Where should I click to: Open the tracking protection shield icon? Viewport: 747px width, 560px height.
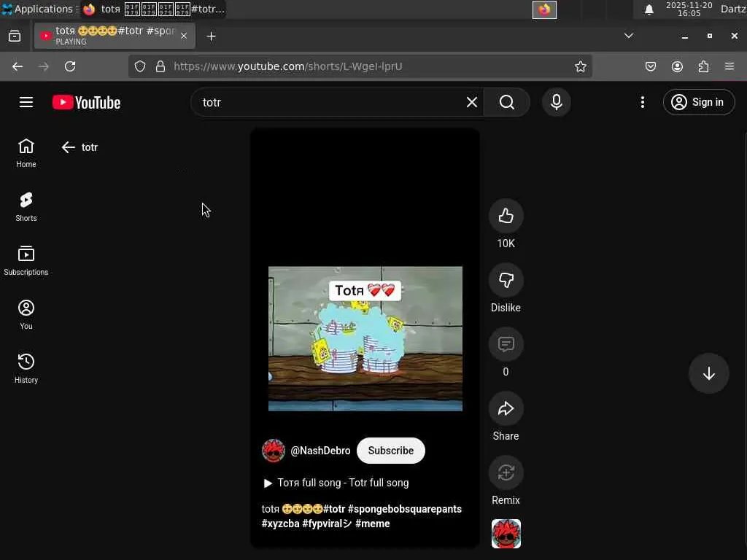139,66
